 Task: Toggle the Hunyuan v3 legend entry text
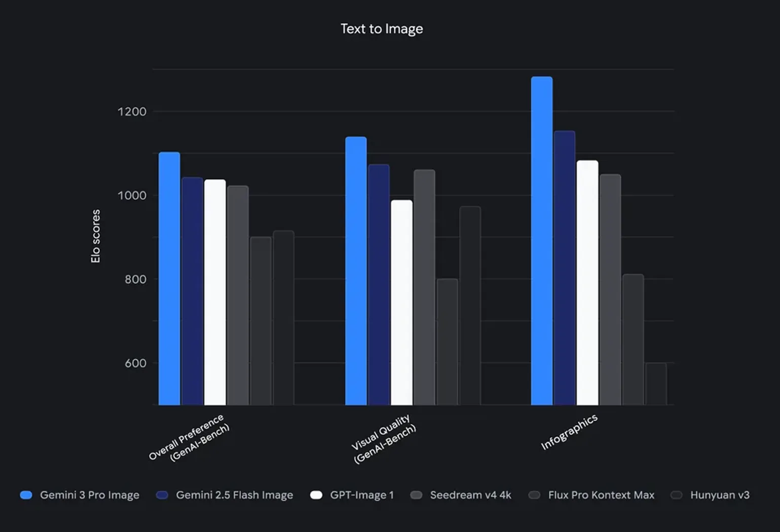(720, 495)
